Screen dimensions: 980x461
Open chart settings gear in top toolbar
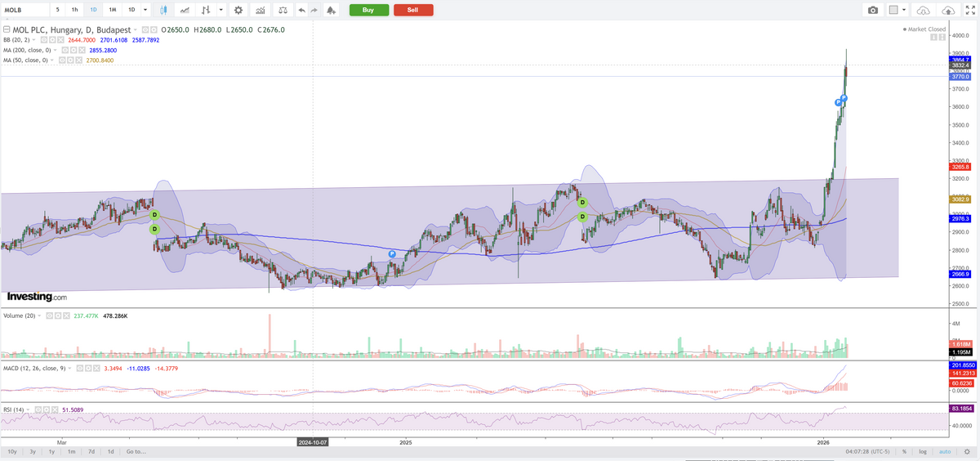(238, 10)
